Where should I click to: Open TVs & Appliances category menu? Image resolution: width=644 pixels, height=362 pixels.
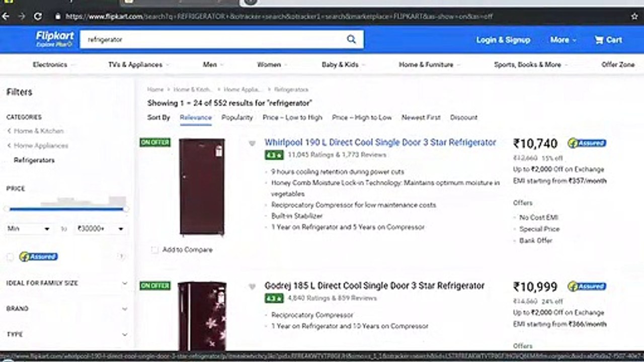[x=138, y=64]
